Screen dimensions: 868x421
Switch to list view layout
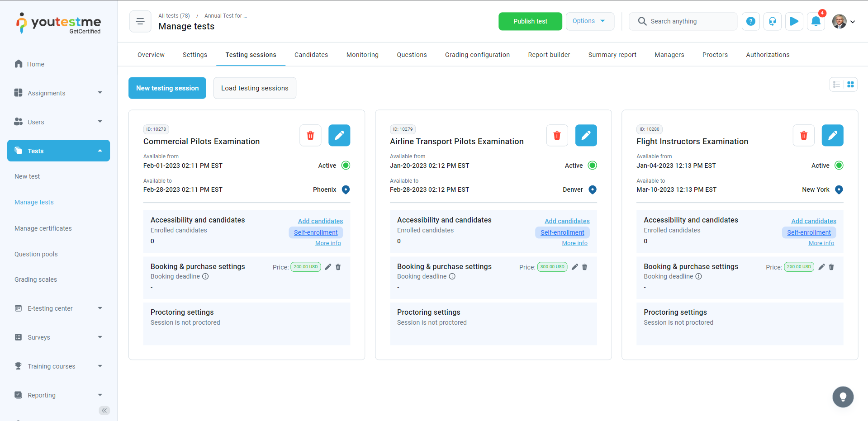(837, 85)
